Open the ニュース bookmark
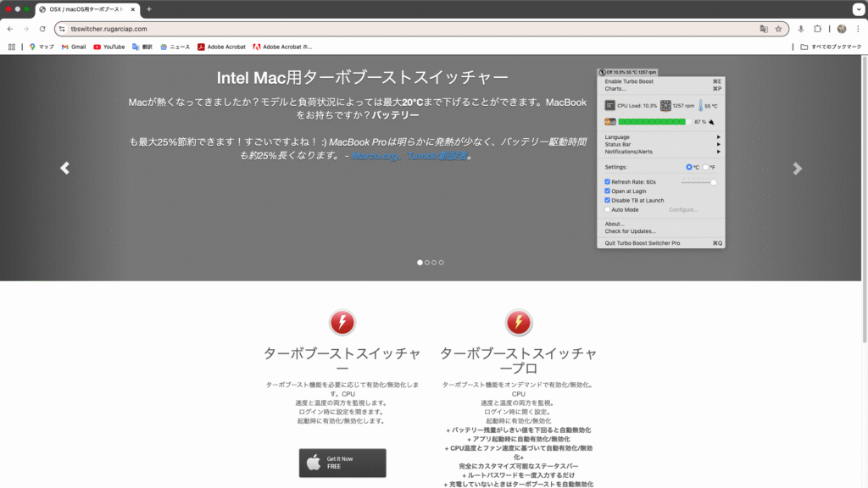 175,47
